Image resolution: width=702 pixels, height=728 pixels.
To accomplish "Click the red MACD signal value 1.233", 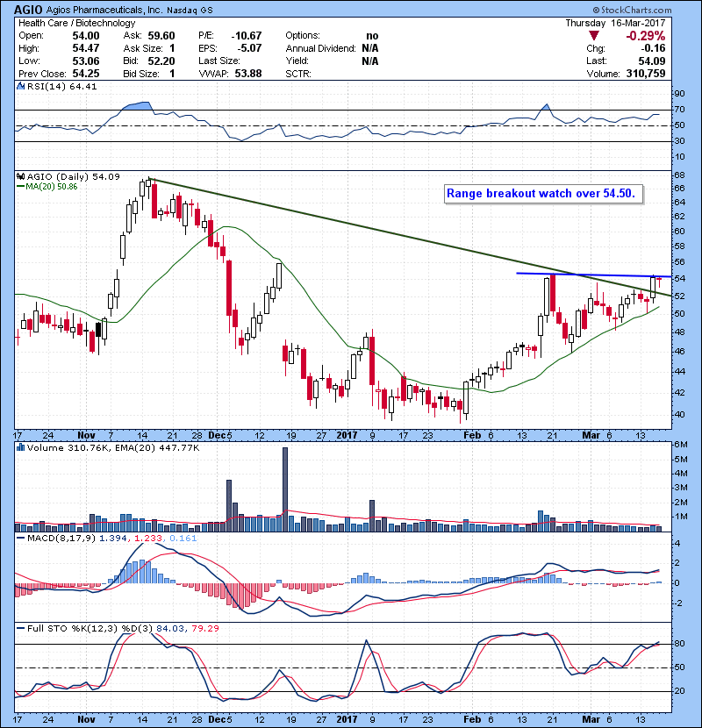I will click(x=148, y=539).
